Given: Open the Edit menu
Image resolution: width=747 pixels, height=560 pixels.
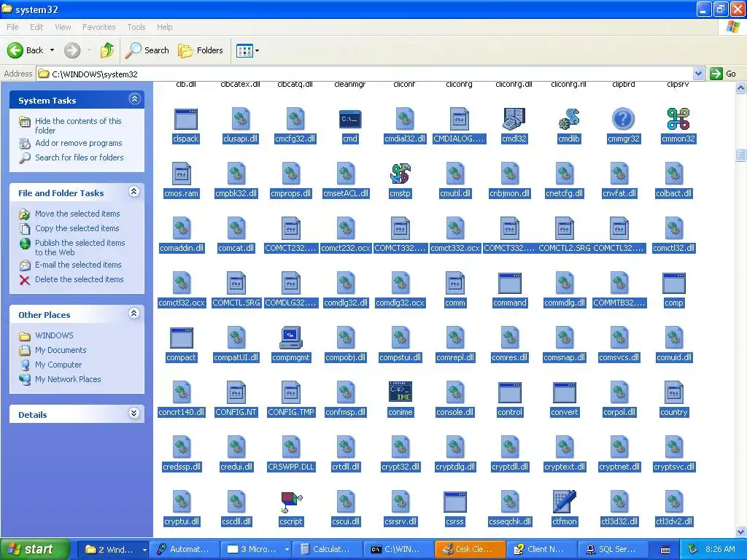Looking at the screenshot, I should coord(36,27).
